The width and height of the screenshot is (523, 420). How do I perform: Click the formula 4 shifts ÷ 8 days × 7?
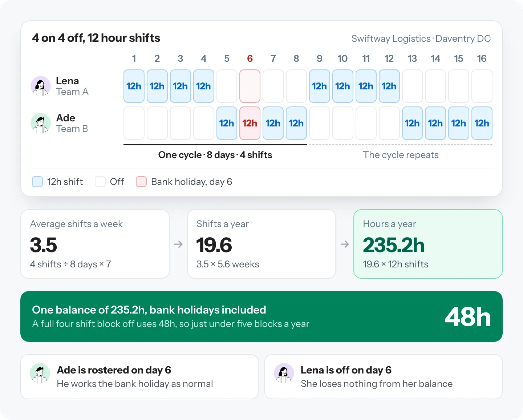tap(70, 264)
